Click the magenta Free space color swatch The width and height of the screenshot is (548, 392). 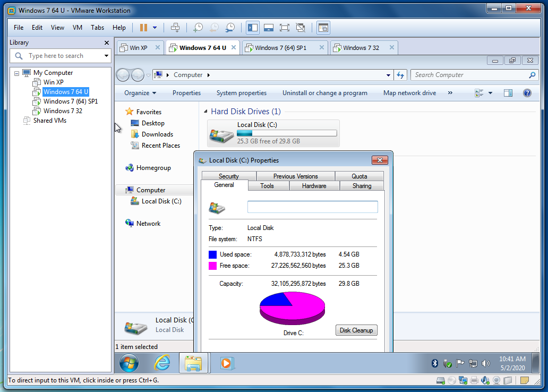[x=212, y=266]
